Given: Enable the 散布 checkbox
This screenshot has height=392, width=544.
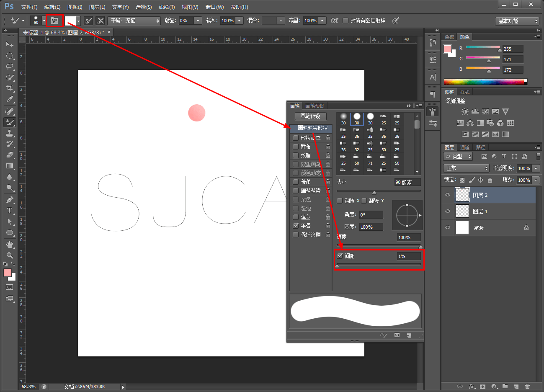Looking at the screenshot, I should coord(296,147).
